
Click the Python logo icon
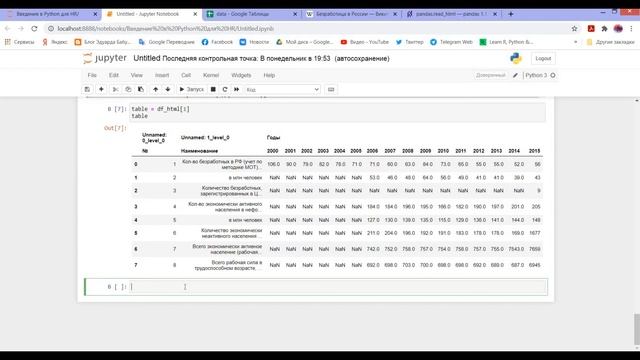(x=516, y=58)
